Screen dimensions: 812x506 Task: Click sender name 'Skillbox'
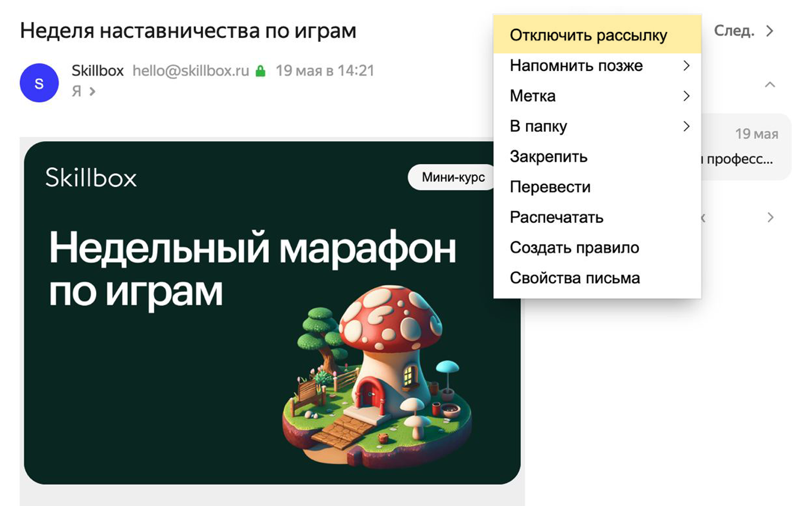pos(98,70)
